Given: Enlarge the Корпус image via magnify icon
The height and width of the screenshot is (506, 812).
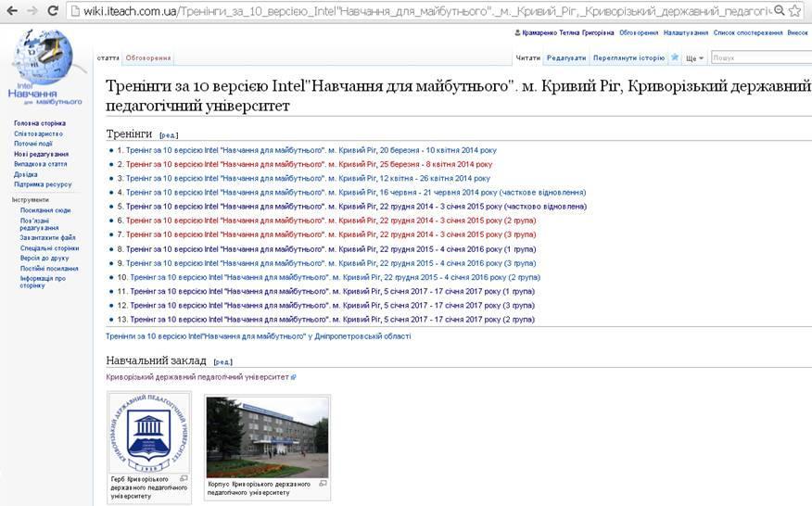Looking at the screenshot, I should coord(324,483).
